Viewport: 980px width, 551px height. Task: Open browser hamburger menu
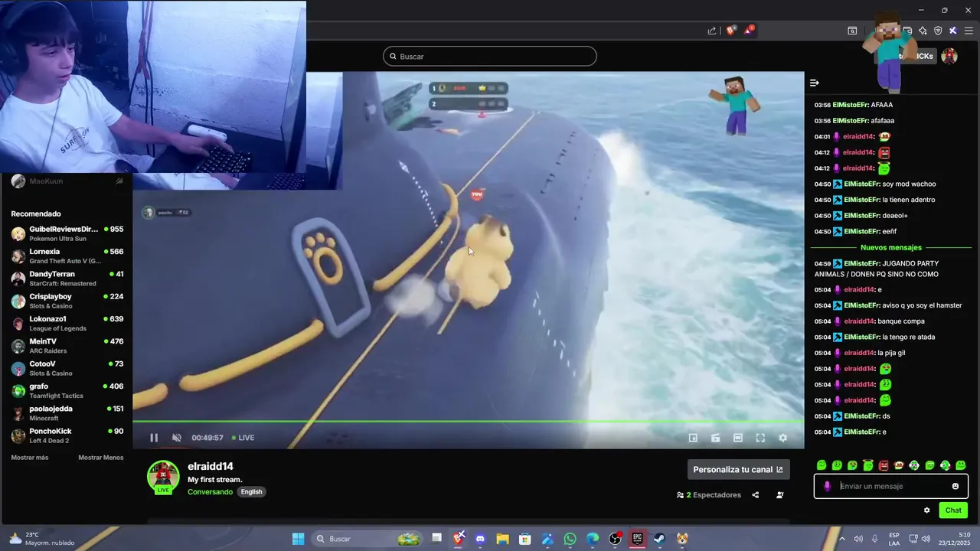[969, 31]
